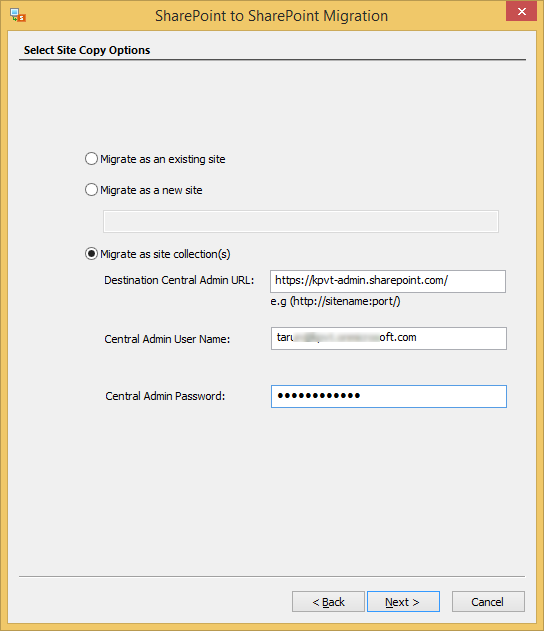Go to previous step with Back button
This screenshot has width=544, height=631.
(328, 602)
